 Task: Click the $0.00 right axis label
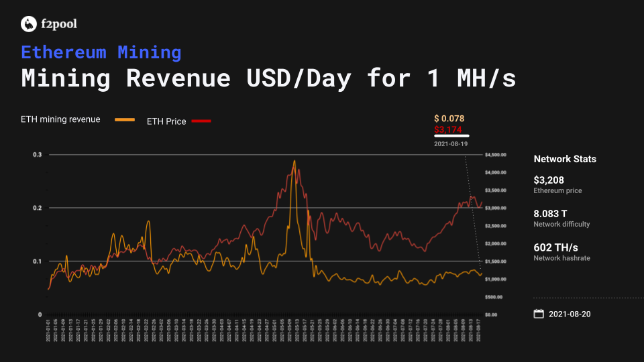pos(491,315)
